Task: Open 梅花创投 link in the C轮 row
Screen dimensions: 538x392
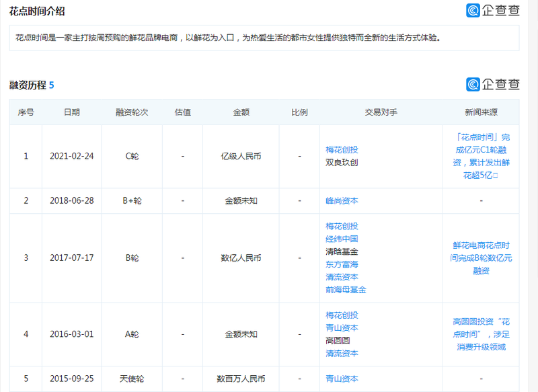Action: pyautogui.click(x=342, y=150)
